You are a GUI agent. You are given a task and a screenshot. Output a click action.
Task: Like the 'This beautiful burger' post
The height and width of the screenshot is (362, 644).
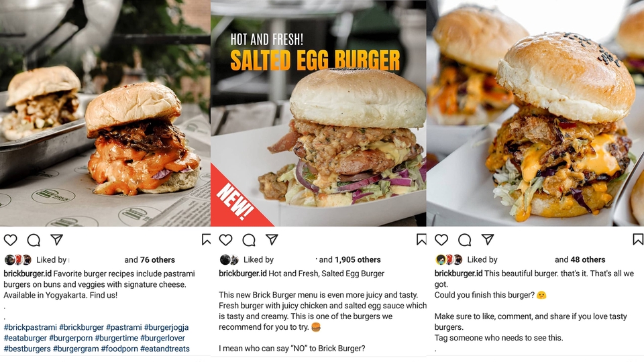441,240
